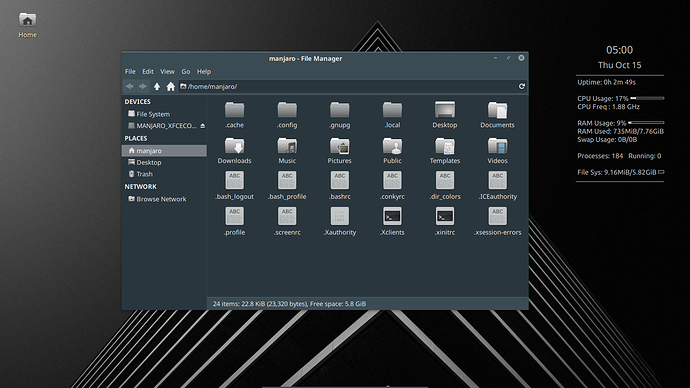Select the .dir_colors file

coord(444,186)
